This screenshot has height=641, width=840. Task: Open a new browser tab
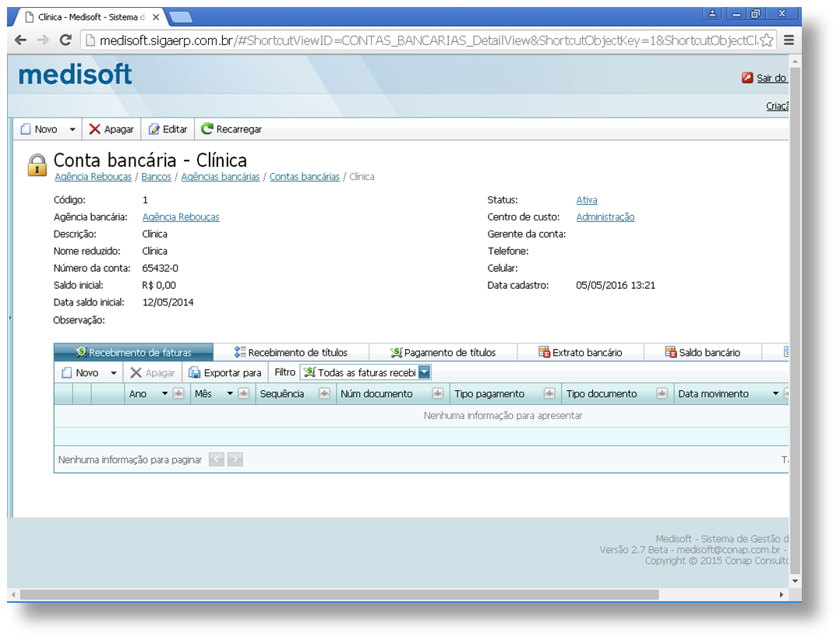coord(181,18)
